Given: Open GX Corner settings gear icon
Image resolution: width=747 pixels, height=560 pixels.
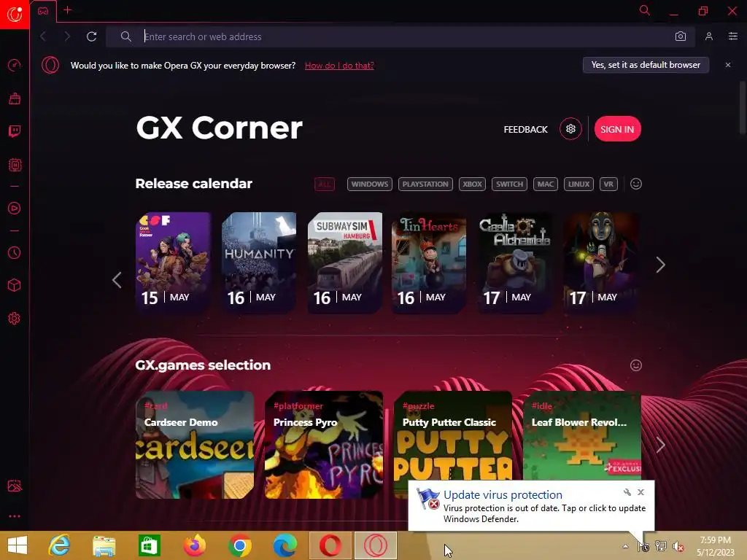Looking at the screenshot, I should 570,128.
